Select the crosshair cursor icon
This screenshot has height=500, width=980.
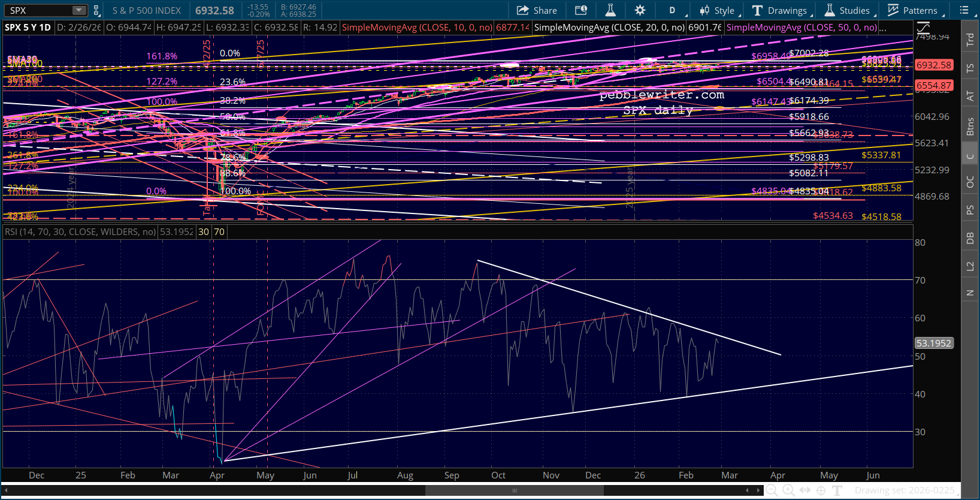[821, 490]
